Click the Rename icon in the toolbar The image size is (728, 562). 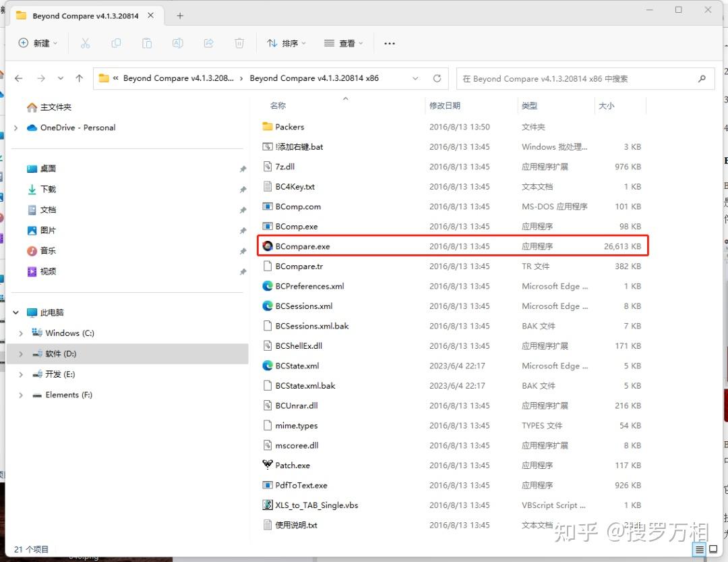(177, 43)
